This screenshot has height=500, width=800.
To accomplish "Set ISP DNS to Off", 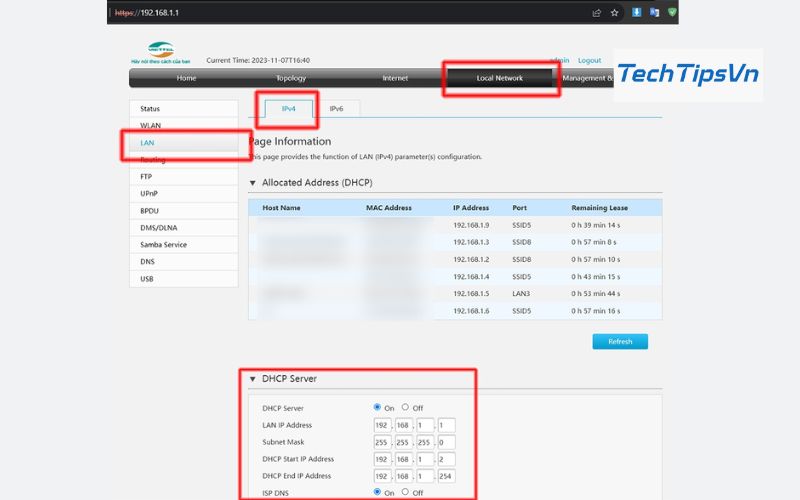I will pyautogui.click(x=405, y=492).
